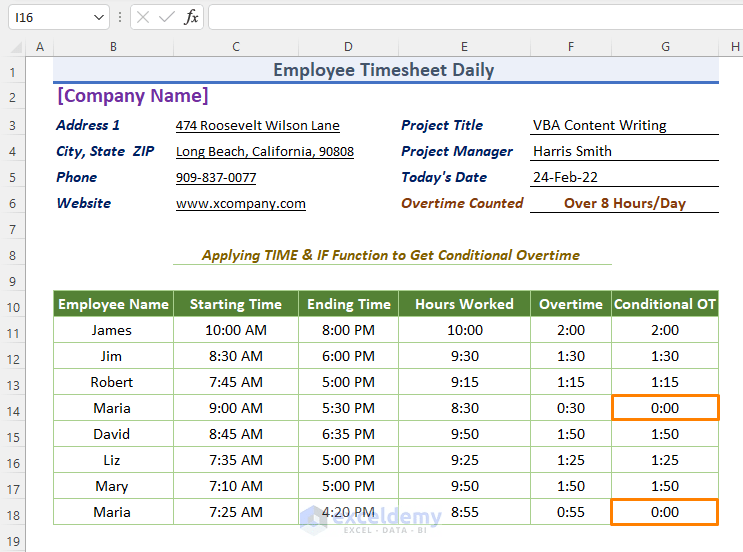The image size is (743, 552).
Task: Select column C header
Action: point(236,47)
